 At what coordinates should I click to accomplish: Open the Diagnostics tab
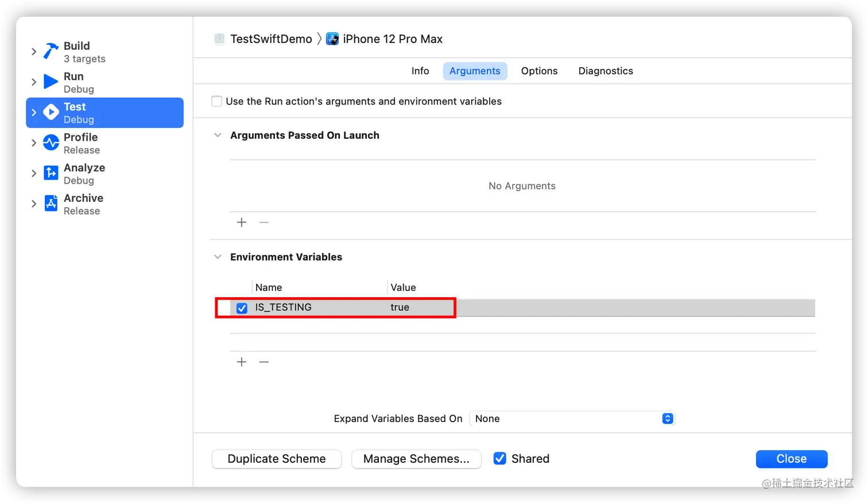pos(606,71)
